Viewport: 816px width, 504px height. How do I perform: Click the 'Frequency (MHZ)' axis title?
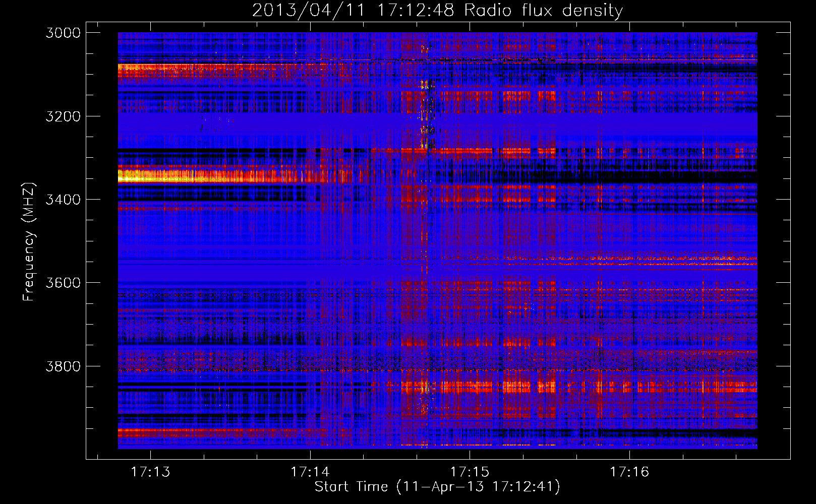click(29, 241)
